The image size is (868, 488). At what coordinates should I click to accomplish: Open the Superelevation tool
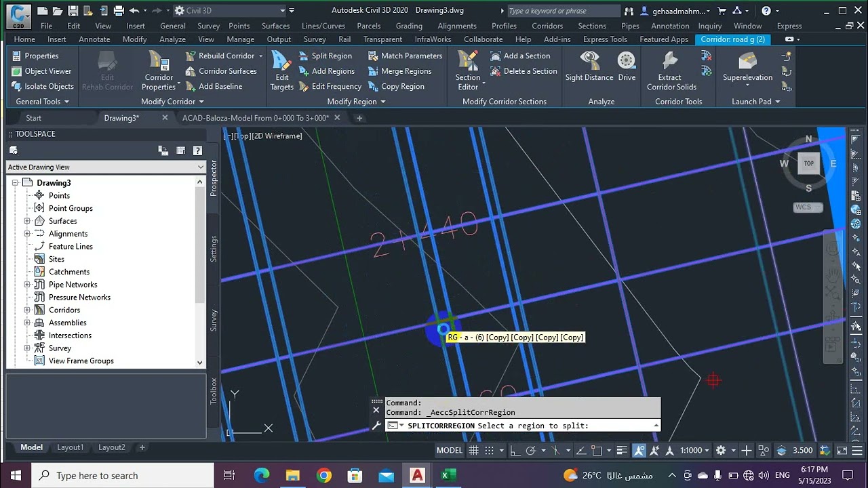coord(747,66)
